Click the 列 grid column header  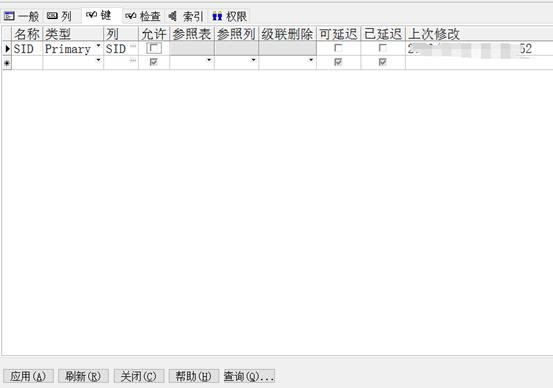(121, 34)
